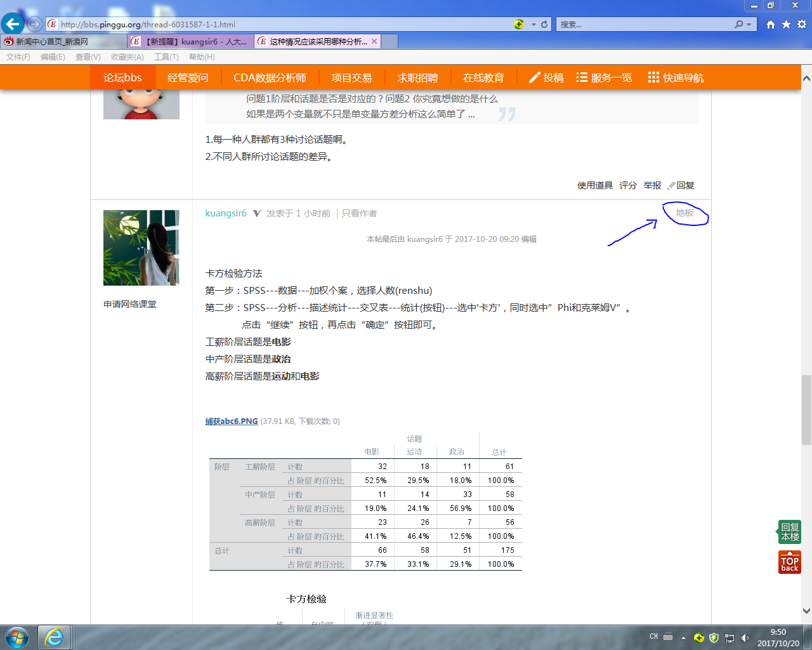Click the V badge beside kuangsir6
The width and height of the screenshot is (812, 650).
(257, 213)
